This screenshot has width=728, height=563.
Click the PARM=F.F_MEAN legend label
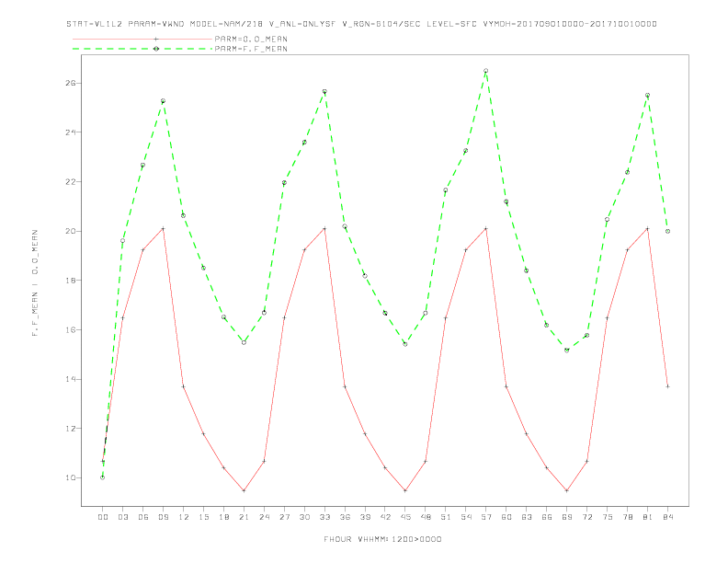(x=251, y=49)
